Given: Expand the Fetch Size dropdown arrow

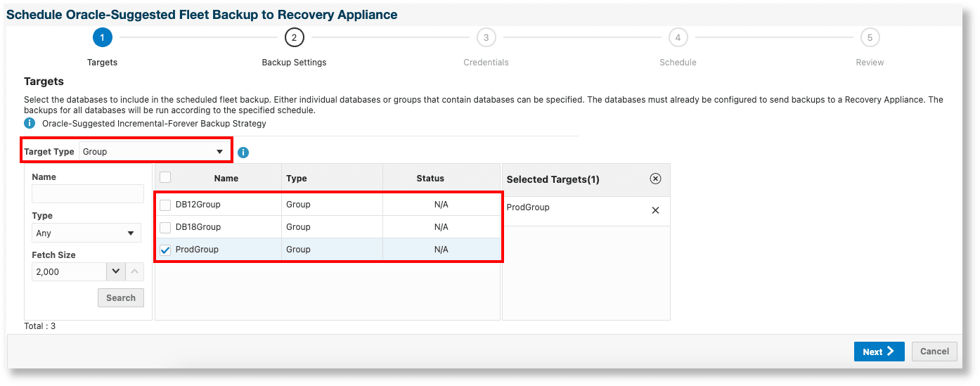Looking at the screenshot, I should [x=116, y=271].
